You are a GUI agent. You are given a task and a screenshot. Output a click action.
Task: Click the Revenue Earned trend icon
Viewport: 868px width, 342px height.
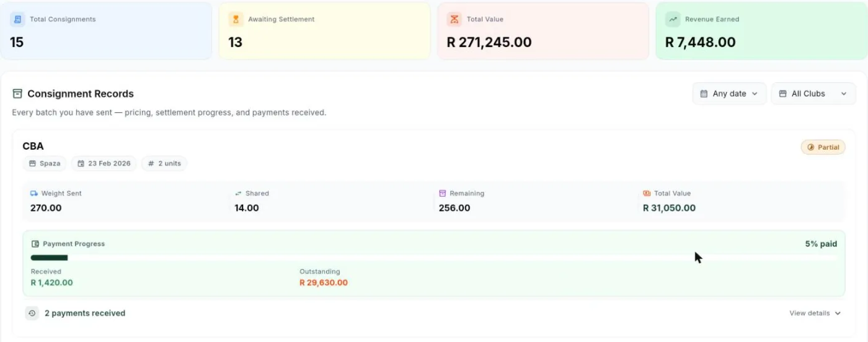(x=673, y=19)
